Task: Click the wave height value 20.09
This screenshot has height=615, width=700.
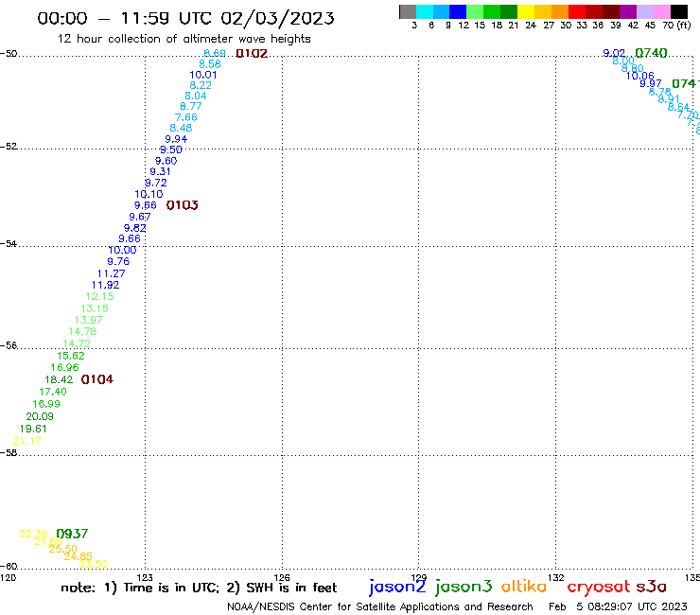Action: click(40, 416)
